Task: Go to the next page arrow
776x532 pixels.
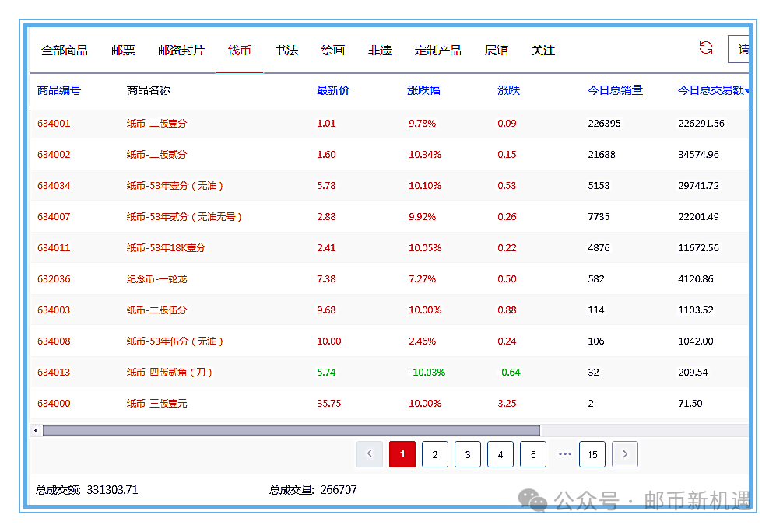Action: point(625,454)
